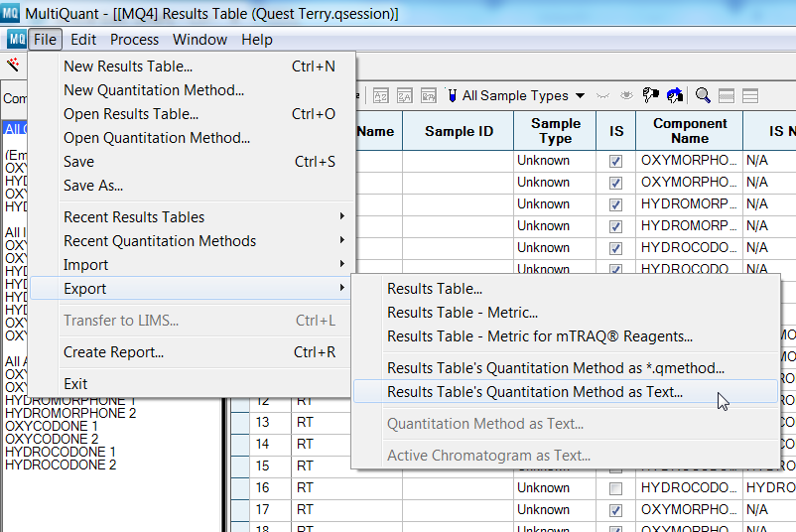Image resolution: width=796 pixels, height=532 pixels.
Task: Click the third sort icon beside the Z-A sort icon
Action: pos(429,95)
